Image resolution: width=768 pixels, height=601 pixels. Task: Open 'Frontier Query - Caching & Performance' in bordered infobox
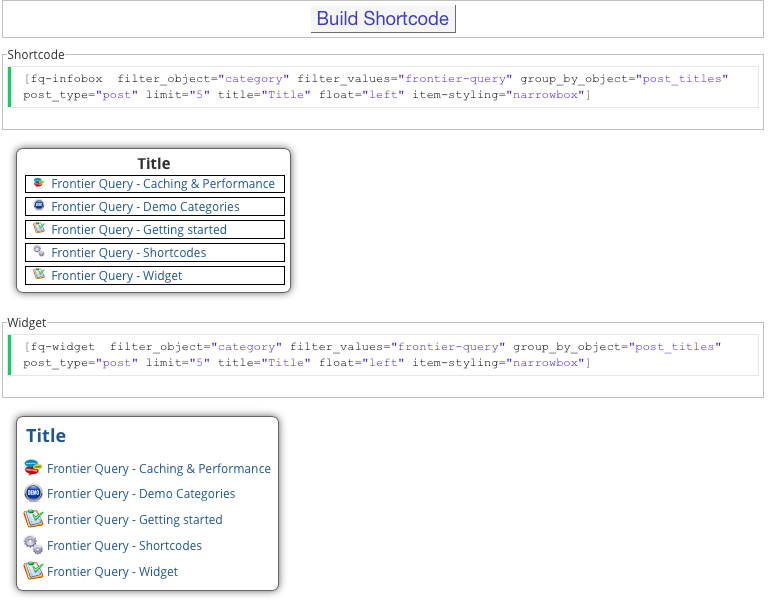[163, 184]
